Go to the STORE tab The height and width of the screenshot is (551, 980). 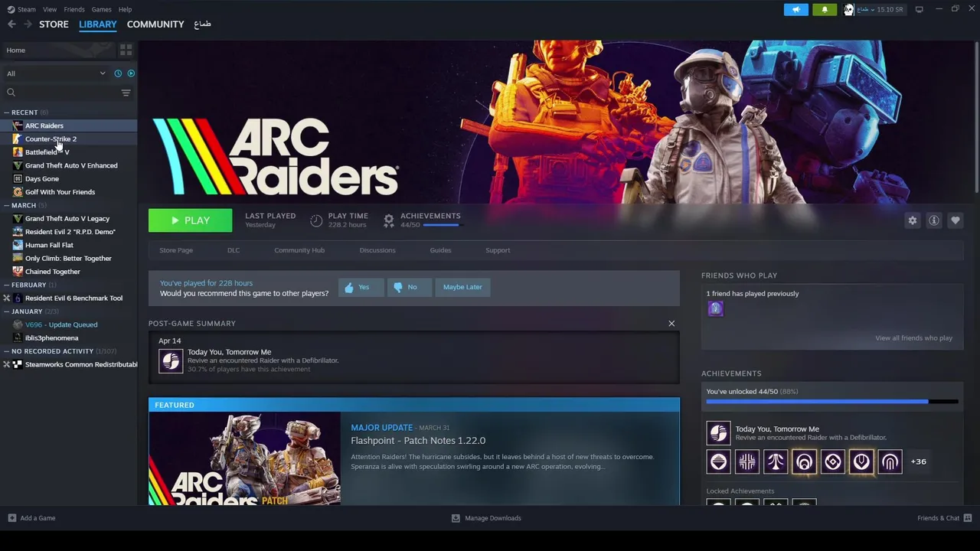coord(54,24)
